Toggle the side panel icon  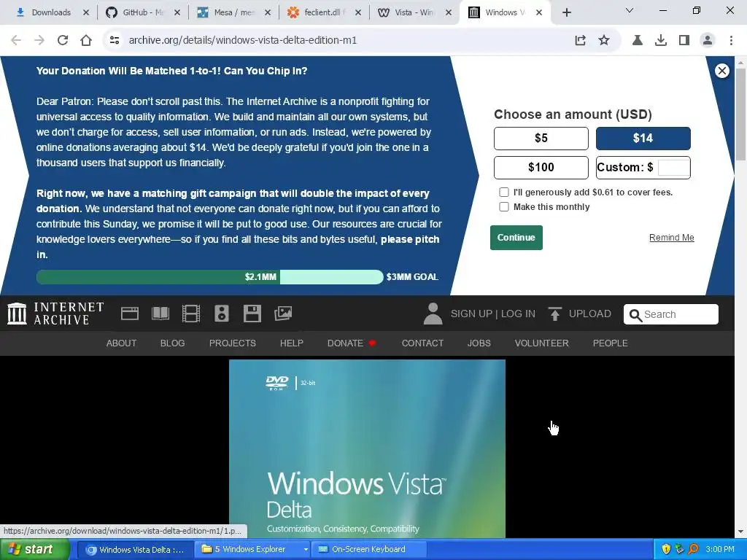(684, 40)
